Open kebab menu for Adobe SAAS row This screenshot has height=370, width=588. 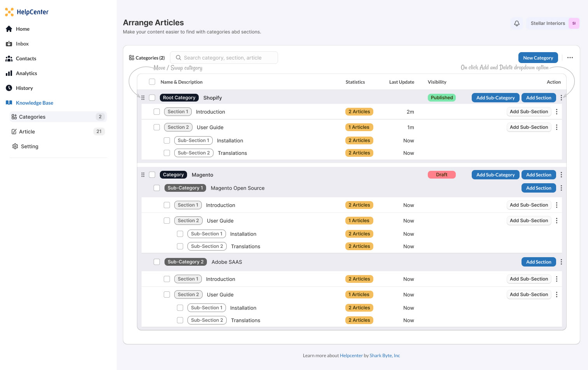click(561, 262)
